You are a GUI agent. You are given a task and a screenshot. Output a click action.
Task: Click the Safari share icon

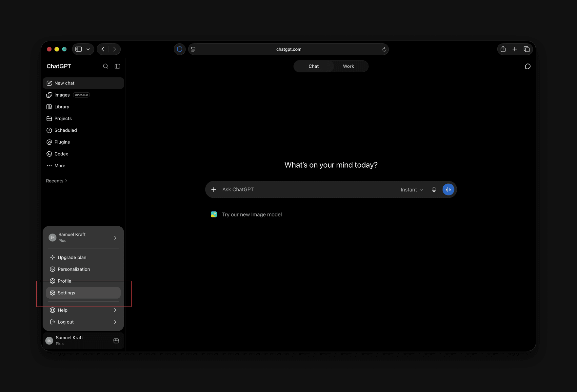coord(503,49)
